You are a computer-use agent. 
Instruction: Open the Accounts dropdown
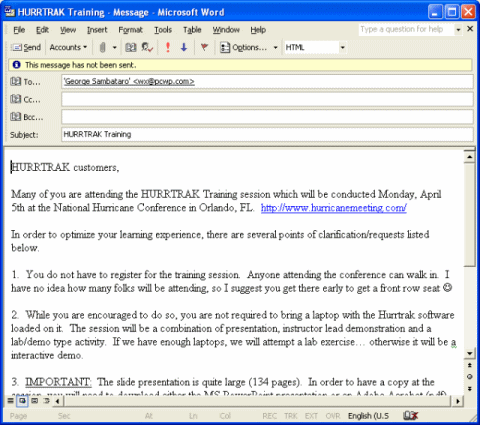[68, 48]
